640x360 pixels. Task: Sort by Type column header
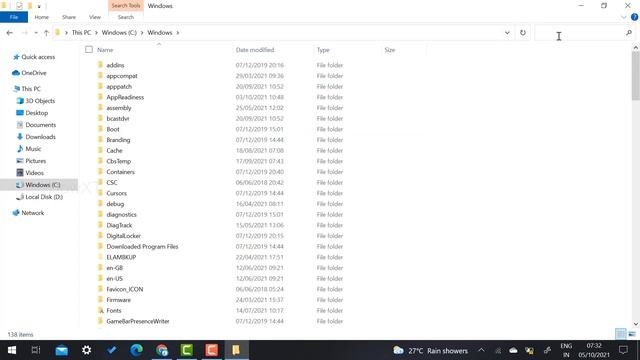coord(323,50)
